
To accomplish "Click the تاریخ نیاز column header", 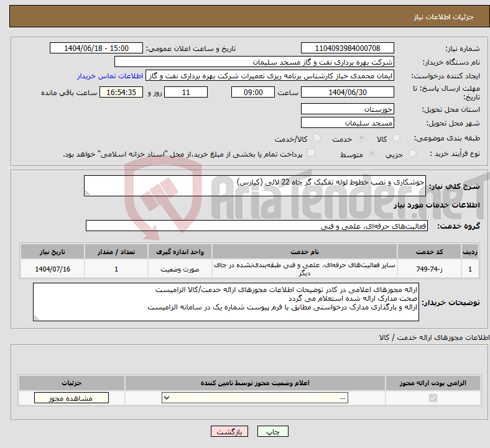I will click(x=52, y=252).
